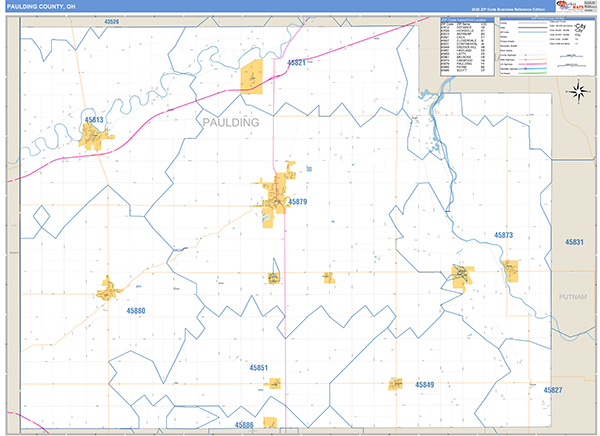600x436 pixels.
Task: Select ZIP code label 45880
Action: [136, 310]
